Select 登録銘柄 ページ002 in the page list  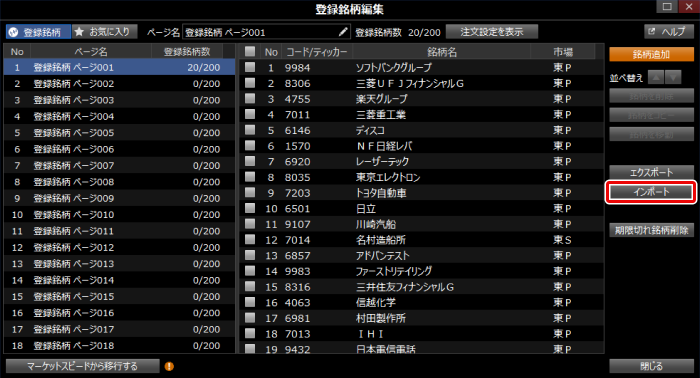click(x=119, y=83)
